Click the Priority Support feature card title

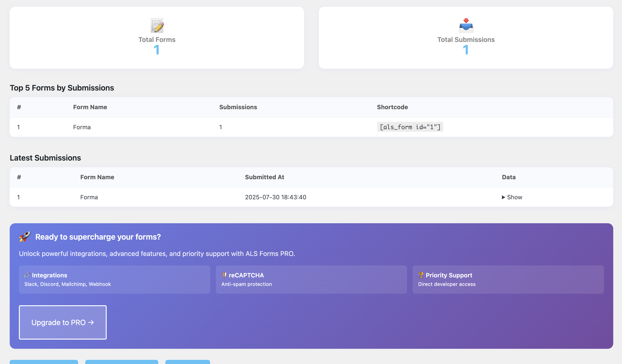[449, 275]
